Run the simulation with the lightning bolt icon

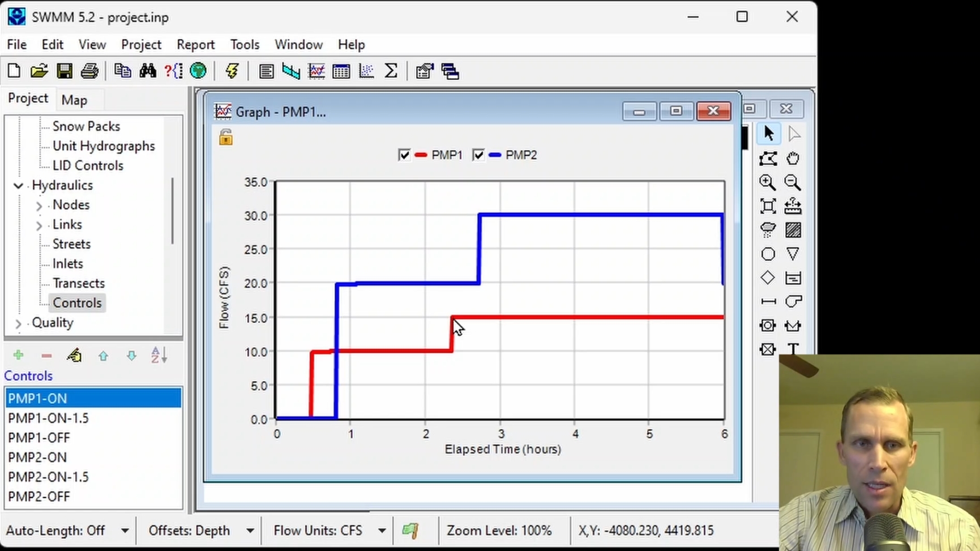point(232,71)
